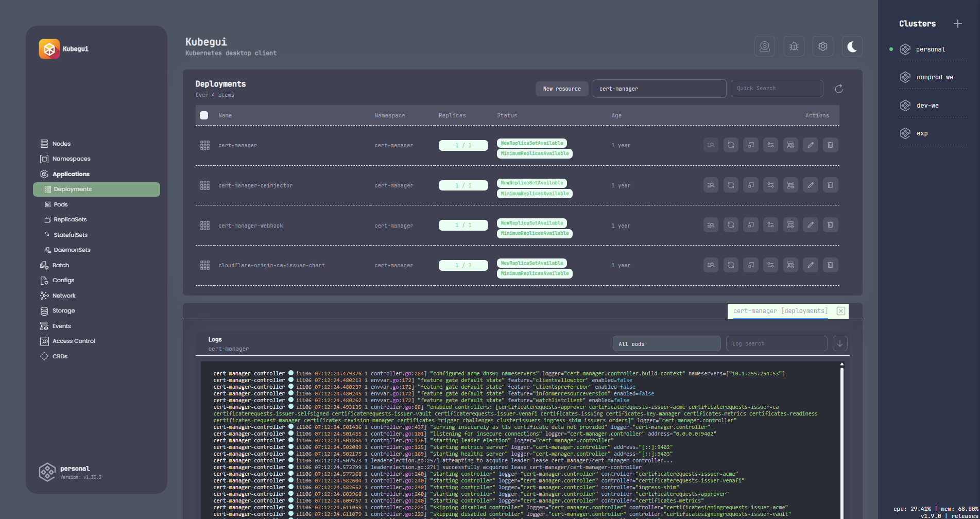Viewport: 980px width, 519px height.
Task: Open settings via the gear icon
Action: (x=822, y=47)
